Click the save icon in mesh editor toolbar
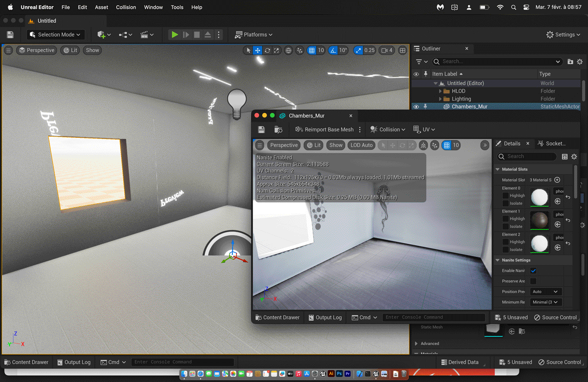 click(261, 130)
